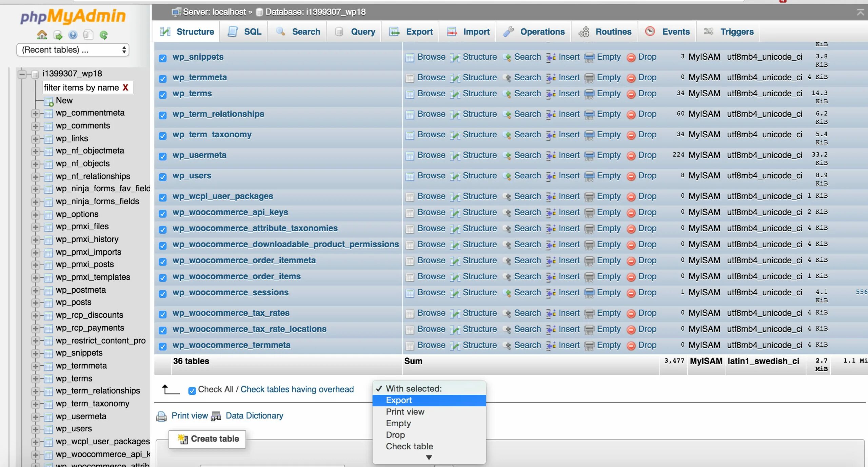Open the blue documentation help icon

73,35
